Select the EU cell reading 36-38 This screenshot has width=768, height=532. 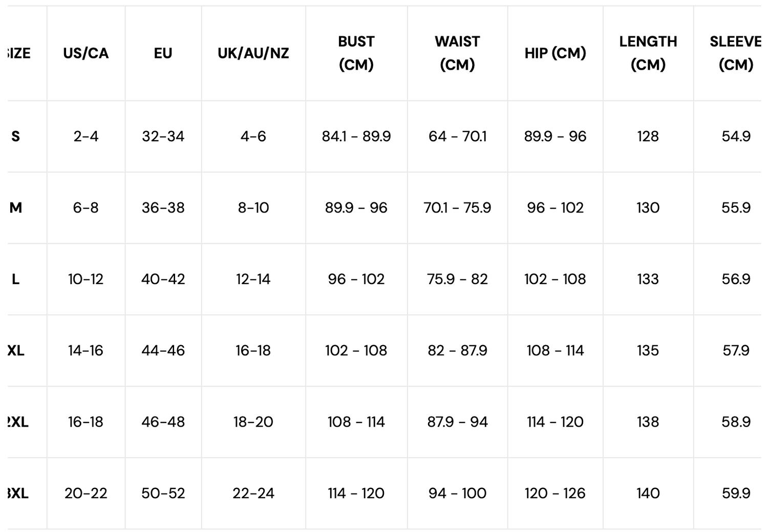[163, 208]
